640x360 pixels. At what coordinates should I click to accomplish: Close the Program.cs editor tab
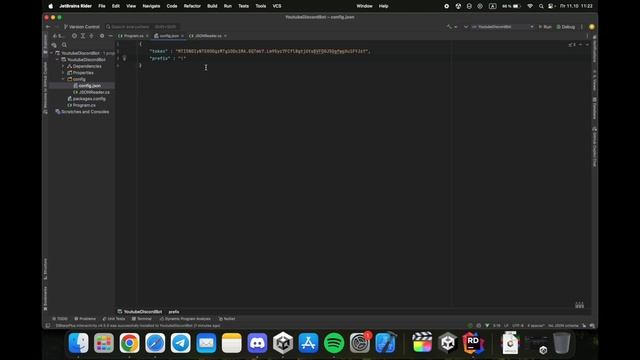[147, 36]
